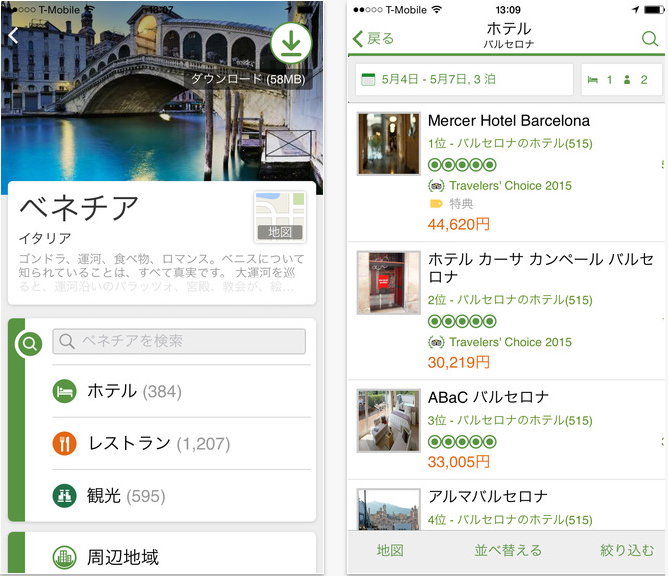Tap the calendar icon in date selector
Screen dimensions: 668x576
(x=368, y=79)
